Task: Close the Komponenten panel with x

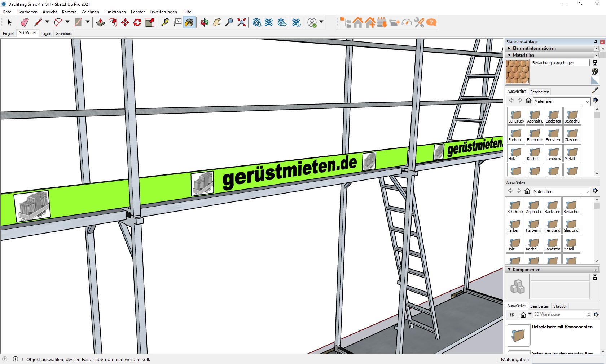Action: coord(596,270)
